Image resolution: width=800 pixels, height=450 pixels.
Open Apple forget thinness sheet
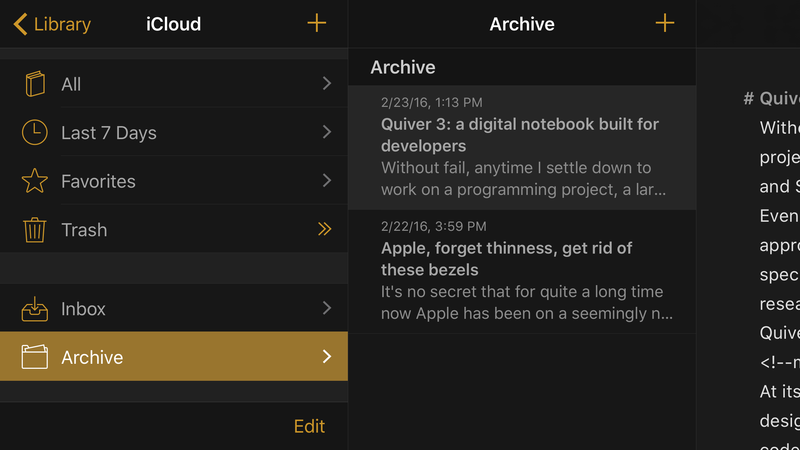522,272
